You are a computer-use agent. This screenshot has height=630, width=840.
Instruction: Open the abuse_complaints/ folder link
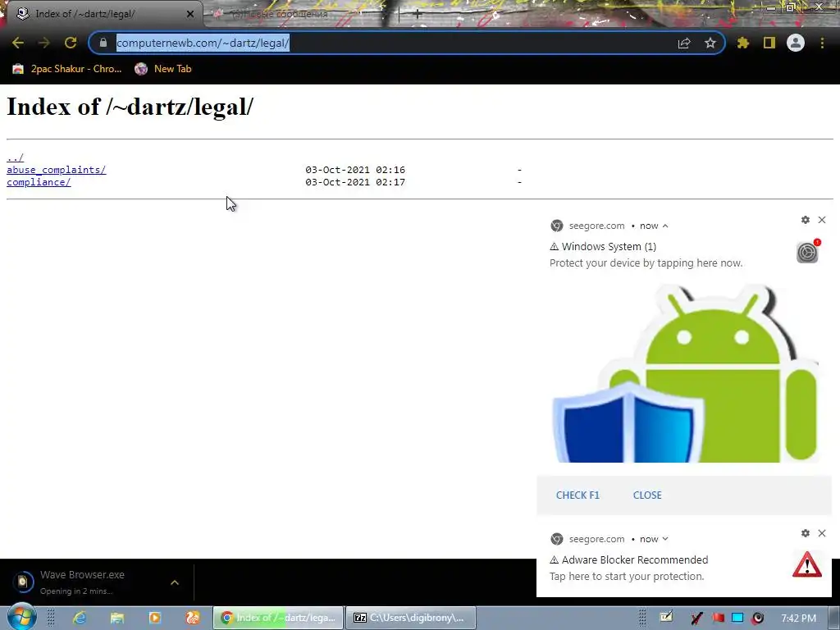pos(57,170)
